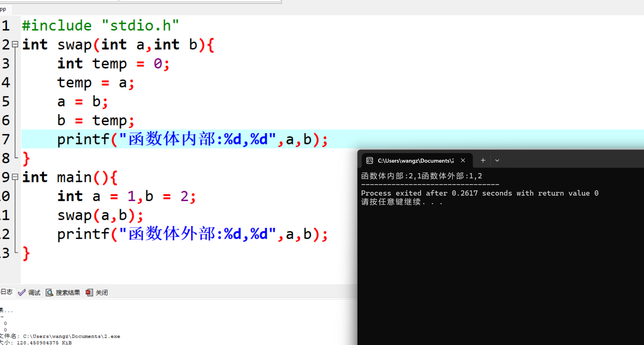The height and width of the screenshot is (345, 644).
Task: Click the 调试 tab label text
Action: pyautogui.click(x=34, y=293)
